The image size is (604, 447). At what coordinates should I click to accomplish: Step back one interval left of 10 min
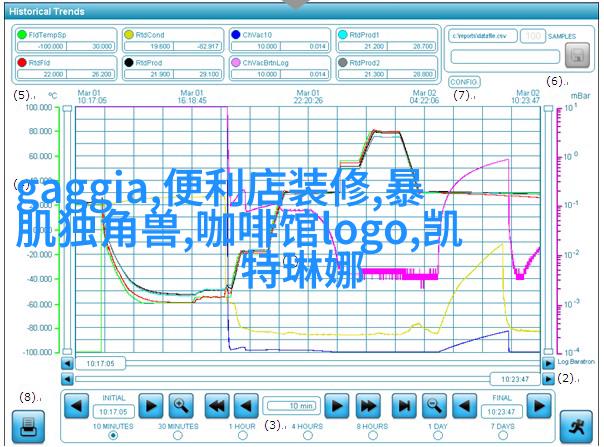(x=246, y=405)
